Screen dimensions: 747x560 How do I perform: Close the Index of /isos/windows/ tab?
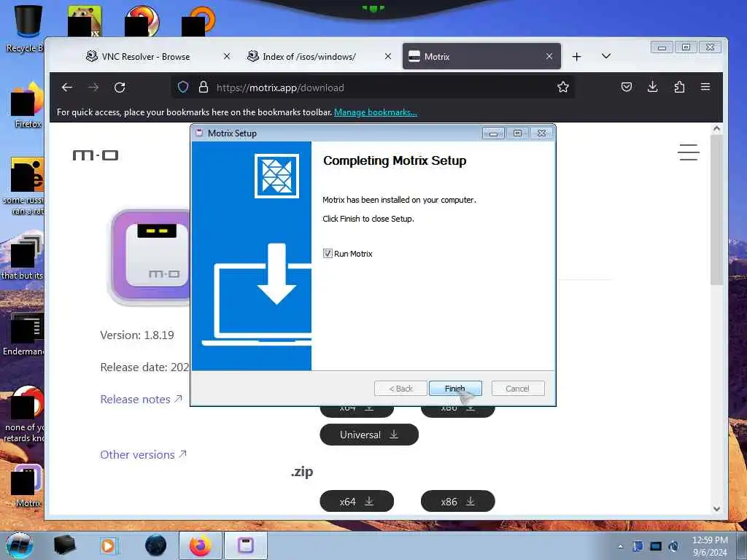[x=388, y=56]
